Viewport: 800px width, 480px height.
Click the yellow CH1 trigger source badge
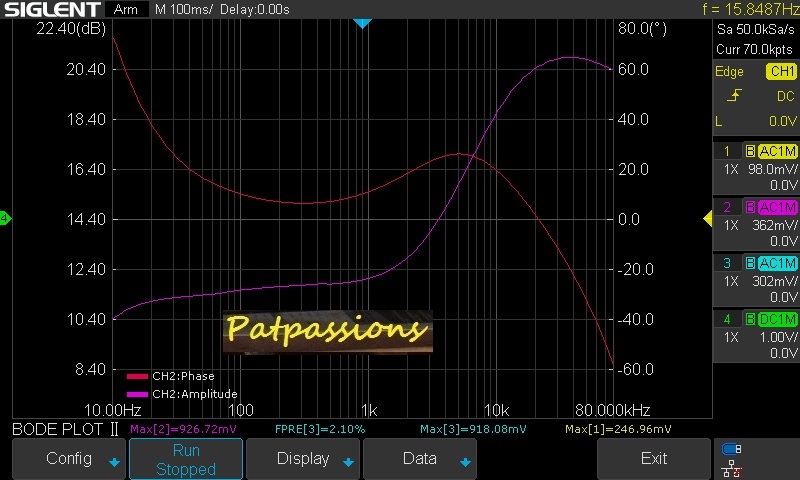tap(780, 72)
